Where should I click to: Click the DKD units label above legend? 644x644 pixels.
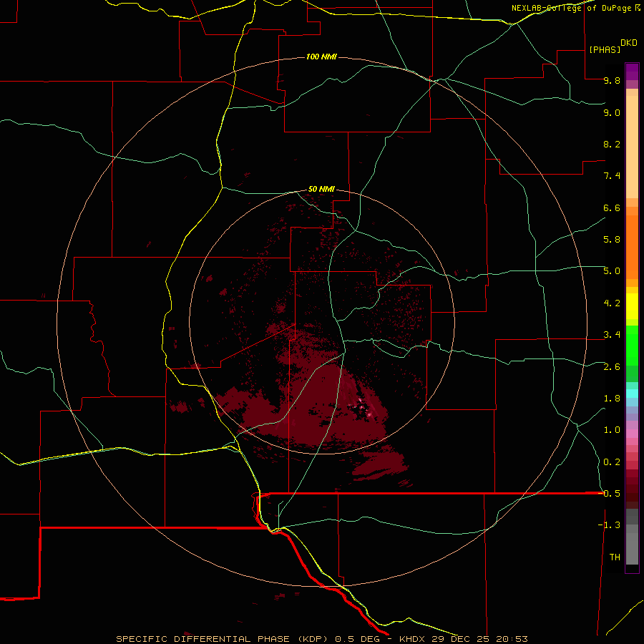629,43
